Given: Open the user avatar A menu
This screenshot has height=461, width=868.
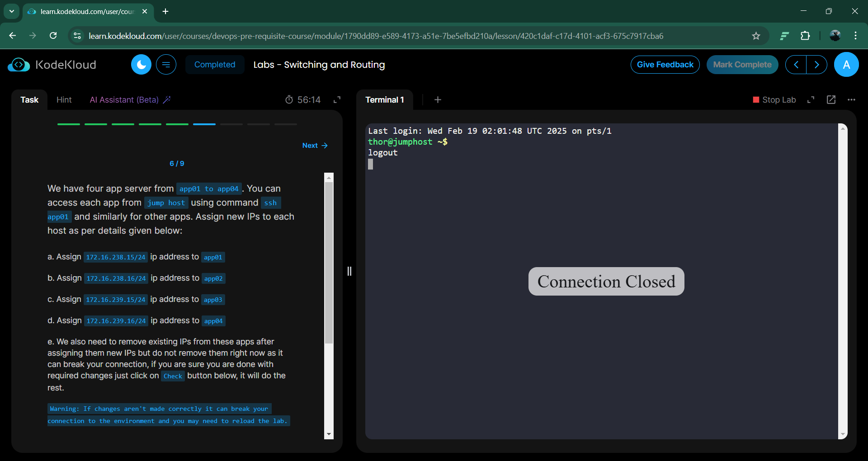Looking at the screenshot, I should tap(846, 65).
